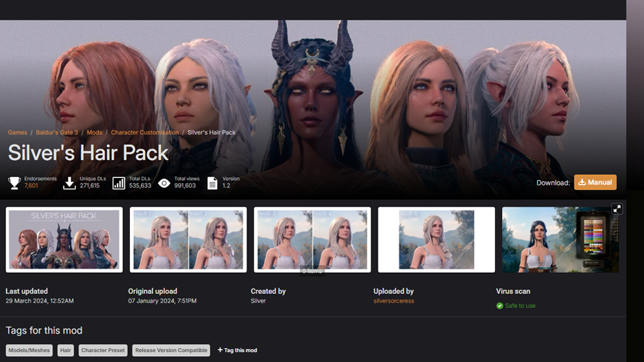Click the total downloads value 535,633
The width and height of the screenshot is (644, 362).
(140, 185)
